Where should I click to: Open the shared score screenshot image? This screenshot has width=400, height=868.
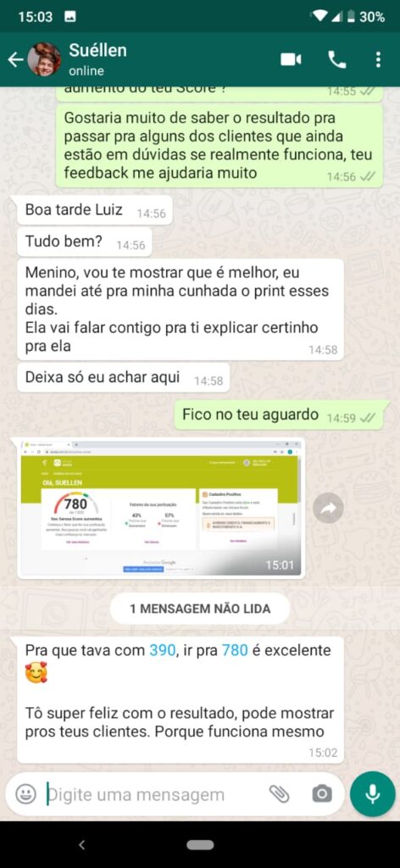point(161,509)
